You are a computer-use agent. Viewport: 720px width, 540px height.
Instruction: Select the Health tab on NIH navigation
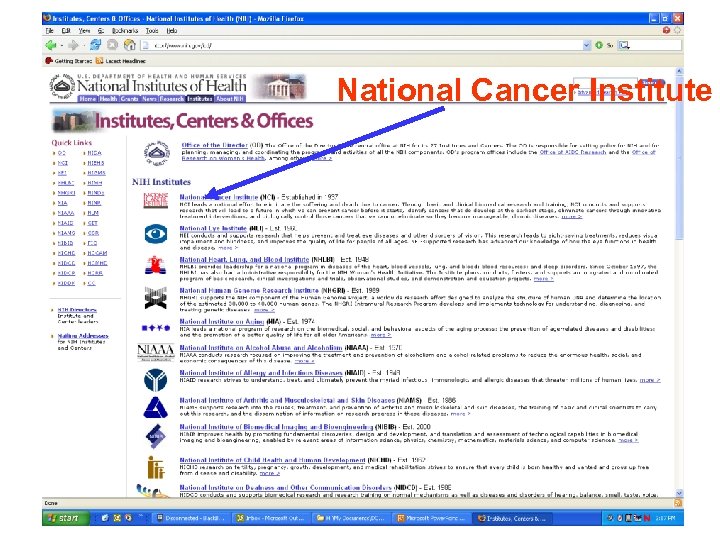click(108, 99)
